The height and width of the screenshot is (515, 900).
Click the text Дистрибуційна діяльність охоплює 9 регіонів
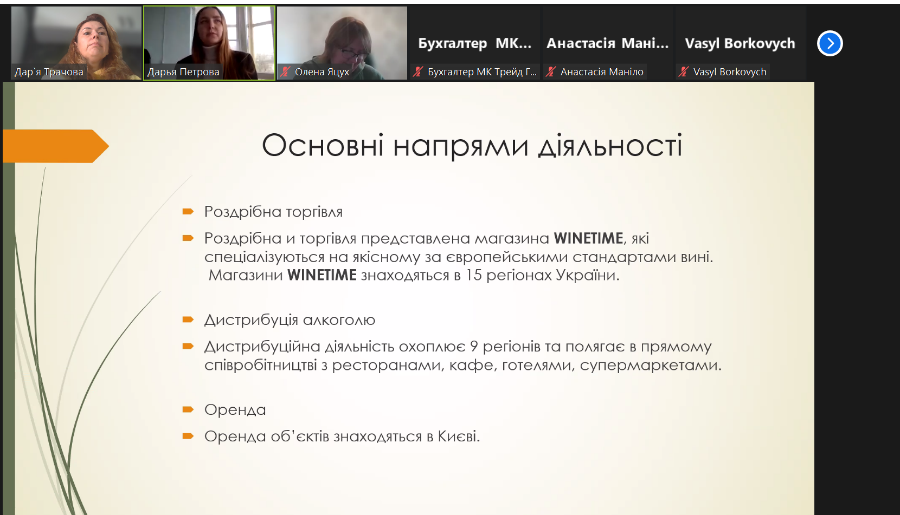(372, 346)
